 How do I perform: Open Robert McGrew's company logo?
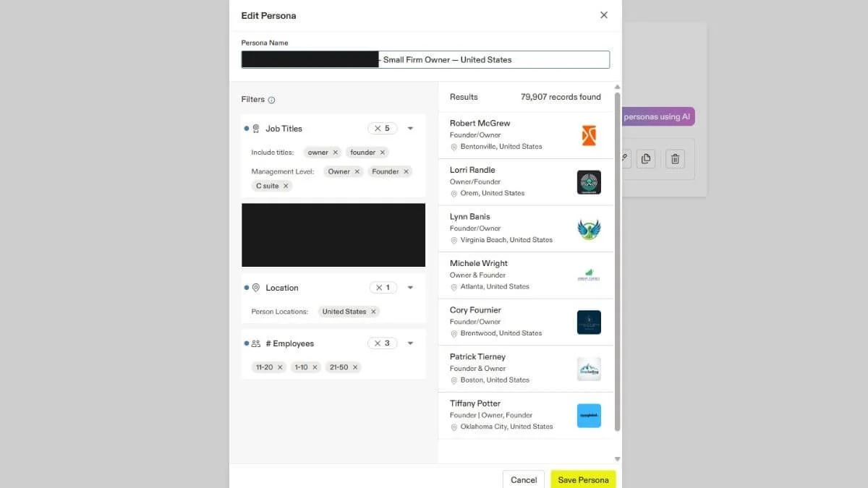(x=589, y=135)
